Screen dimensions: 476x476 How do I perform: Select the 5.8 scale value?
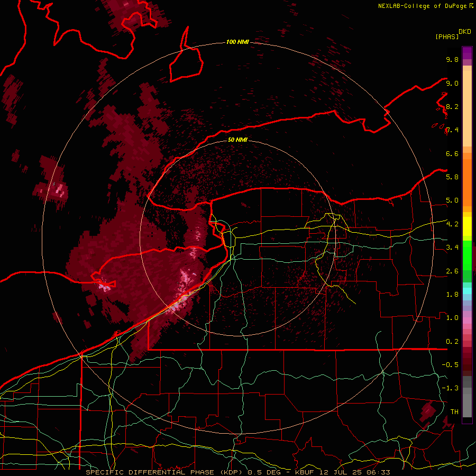click(452, 177)
